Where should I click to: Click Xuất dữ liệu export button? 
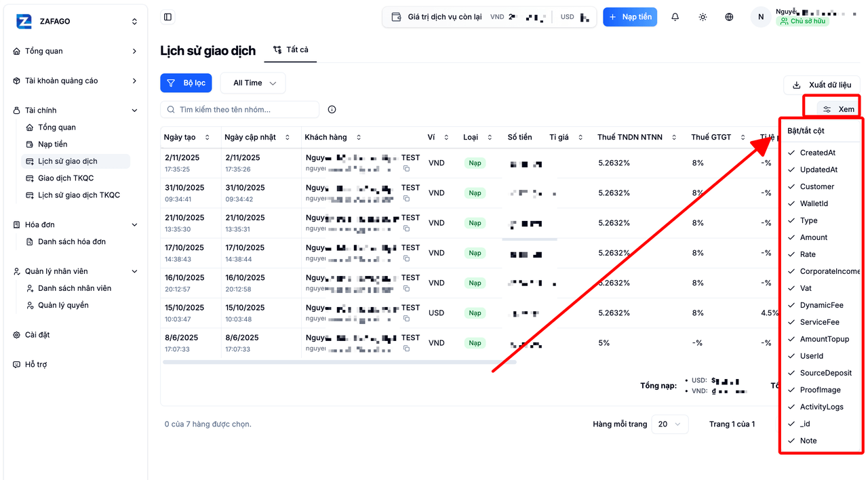(822, 85)
